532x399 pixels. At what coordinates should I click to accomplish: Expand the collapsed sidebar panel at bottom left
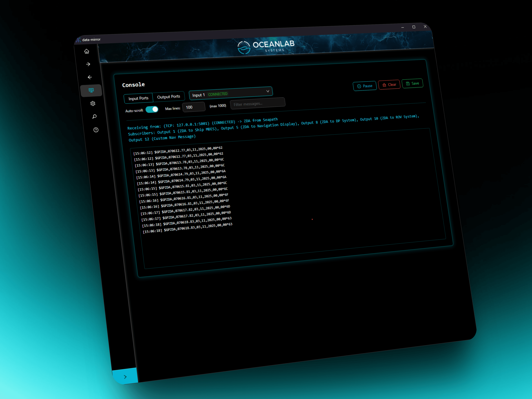click(125, 377)
